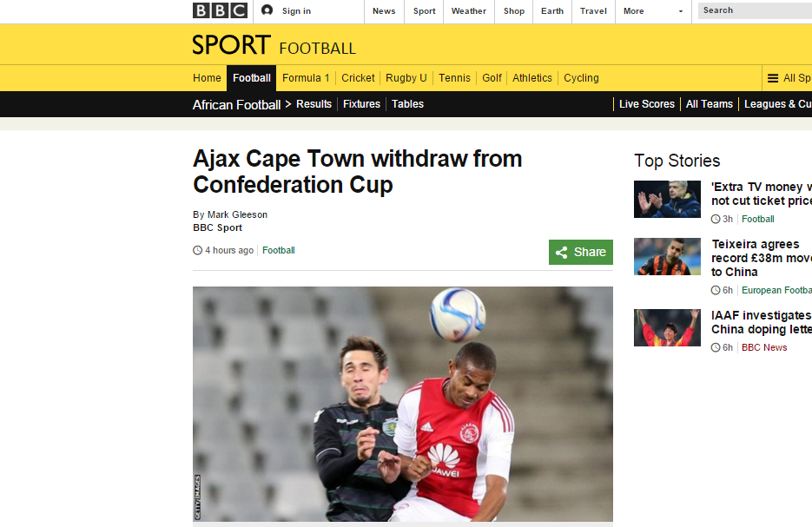Open the Formula 1 tab

point(306,78)
